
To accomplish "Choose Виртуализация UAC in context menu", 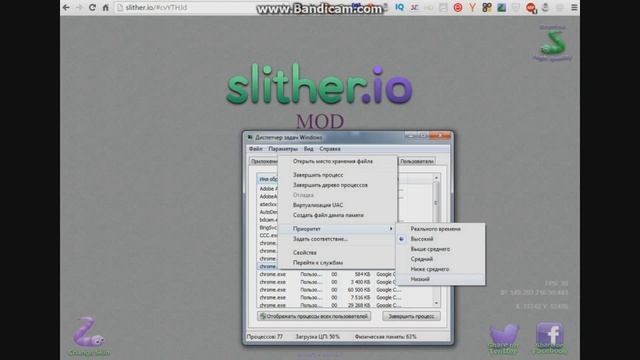I will pos(337,205).
